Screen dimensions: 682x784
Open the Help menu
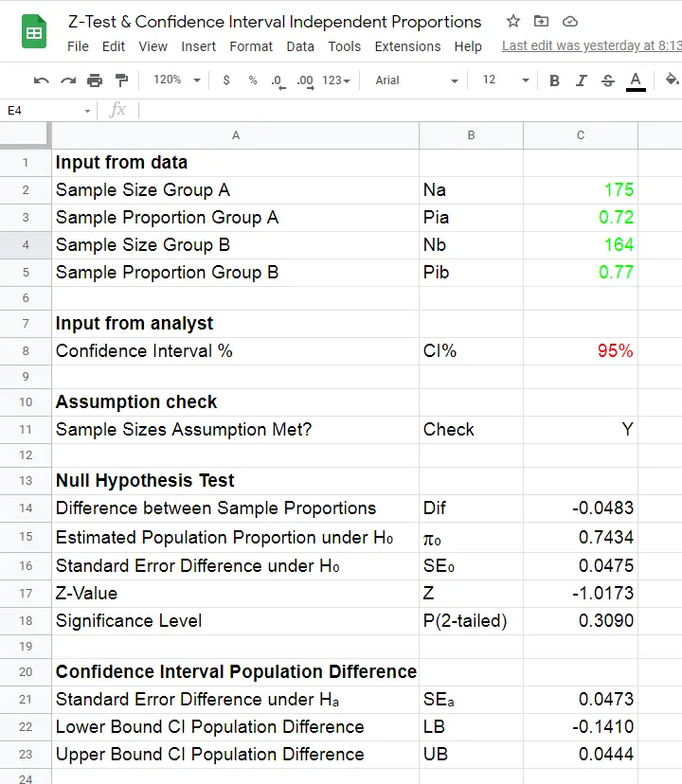(x=468, y=46)
